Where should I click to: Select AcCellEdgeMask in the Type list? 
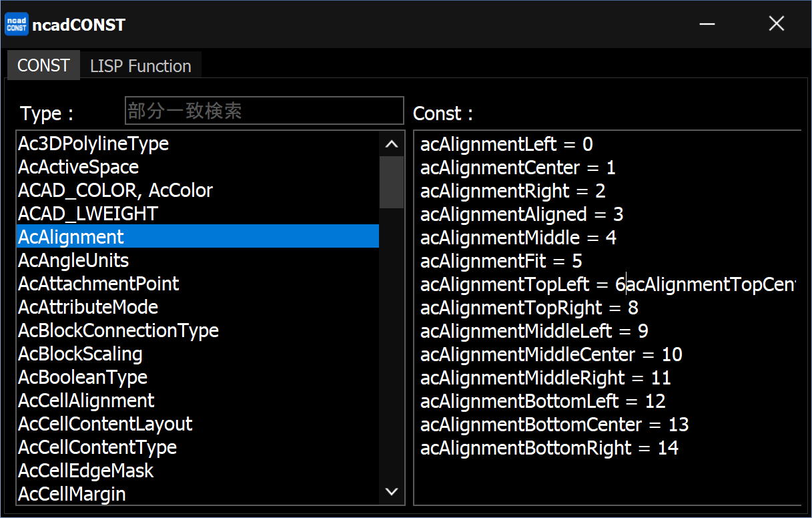[197, 471]
